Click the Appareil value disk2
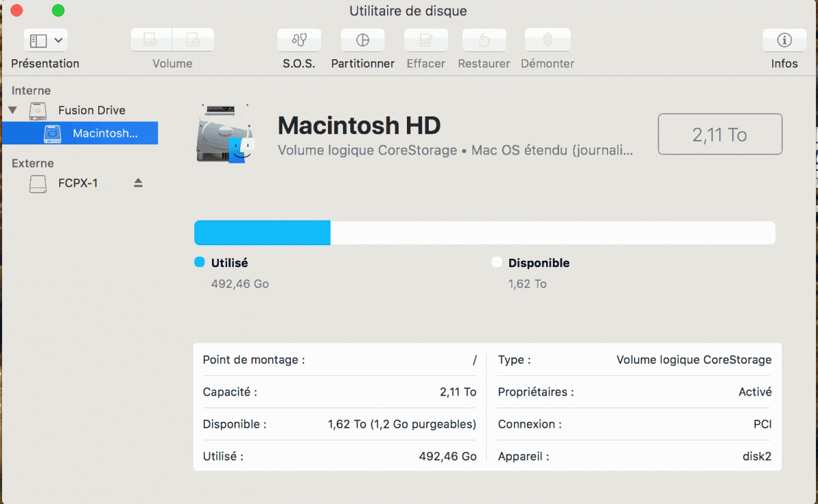Screen dimensions: 818x504 (757, 456)
